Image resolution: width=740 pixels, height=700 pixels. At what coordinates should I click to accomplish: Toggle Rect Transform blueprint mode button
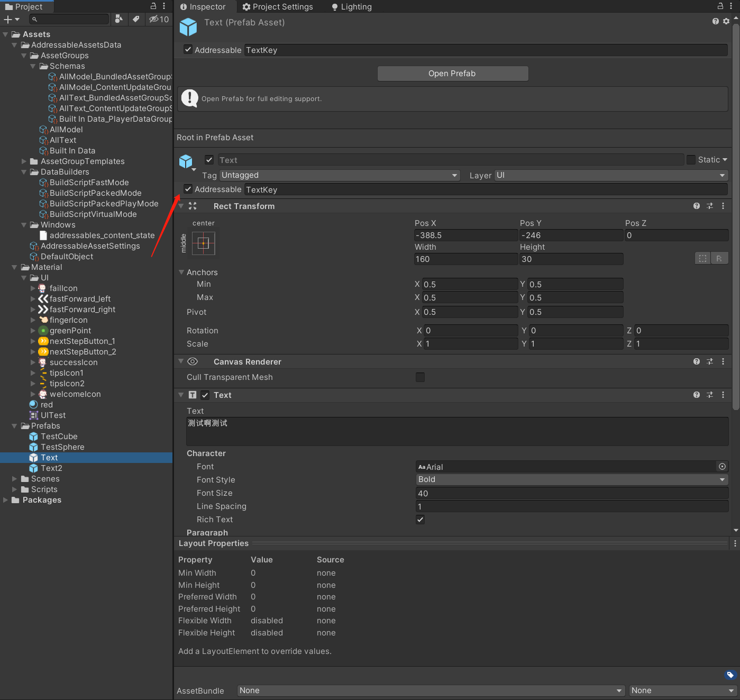click(703, 258)
